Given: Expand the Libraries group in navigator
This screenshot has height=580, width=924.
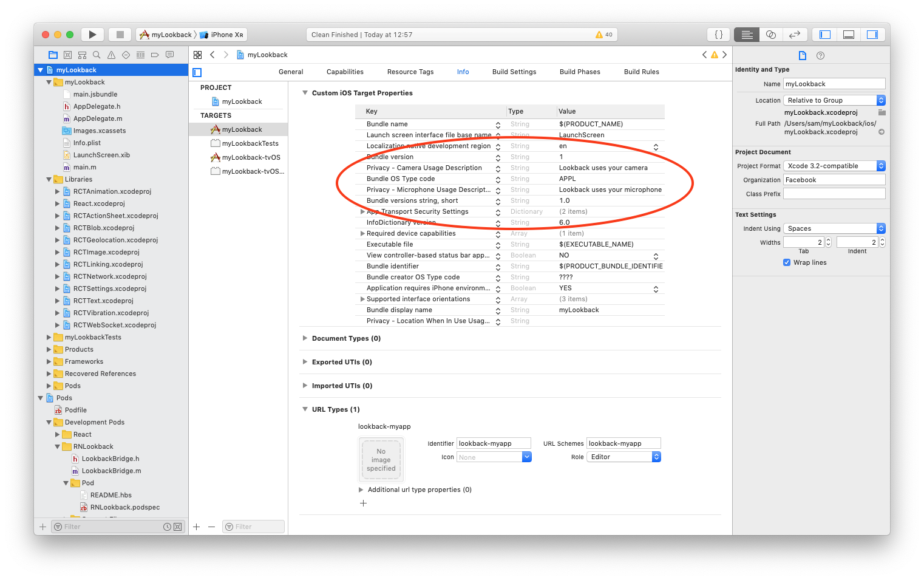Looking at the screenshot, I should [x=49, y=179].
